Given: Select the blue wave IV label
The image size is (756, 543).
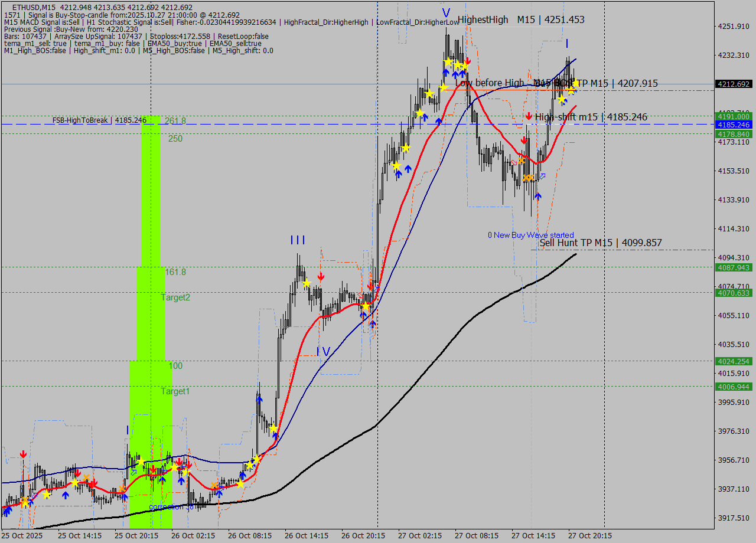Looking at the screenshot, I should [323, 352].
